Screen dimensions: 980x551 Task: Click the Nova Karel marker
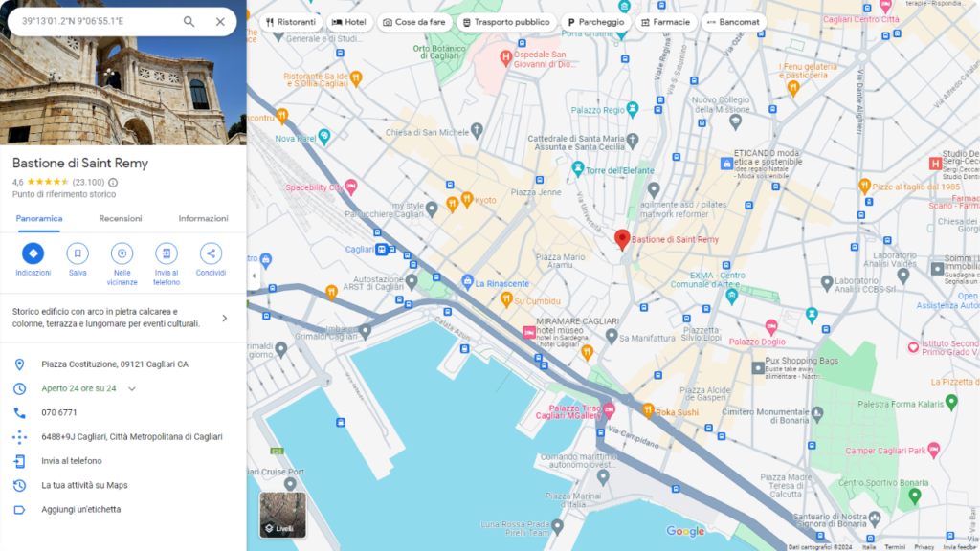pyautogui.click(x=323, y=136)
